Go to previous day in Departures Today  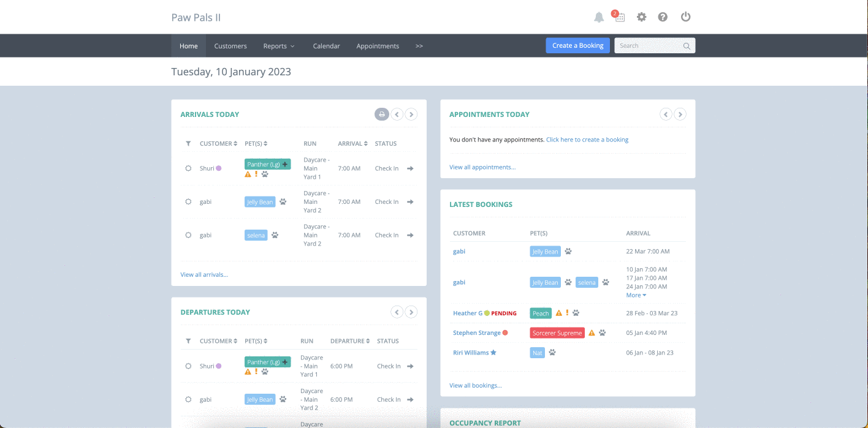(x=397, y=312)
